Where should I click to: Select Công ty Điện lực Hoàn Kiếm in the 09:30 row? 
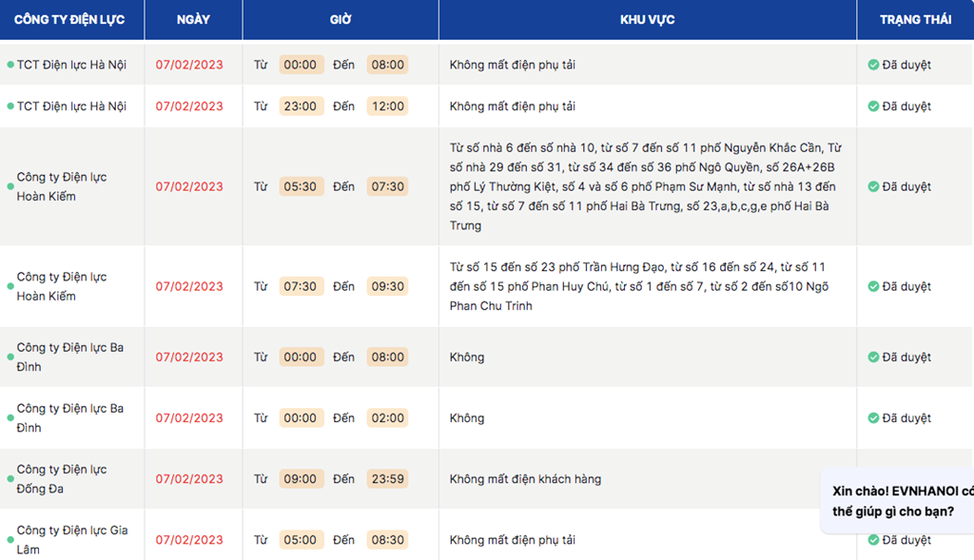[62, 286]
